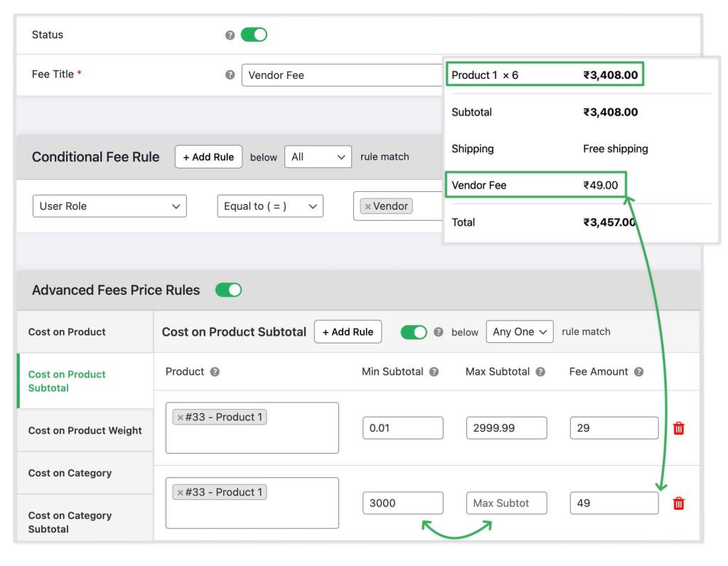Open Cost on Product Weight tab
Screen dimensions: 728x566
click(85, 430)
